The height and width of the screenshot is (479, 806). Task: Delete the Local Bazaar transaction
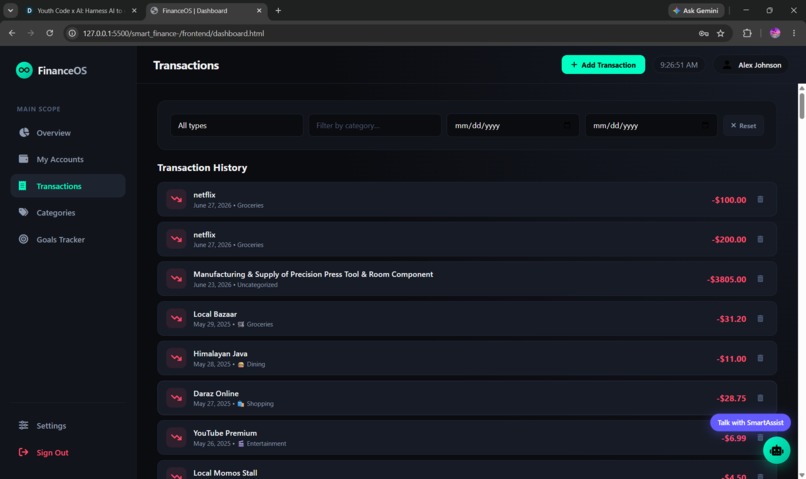click(x=760, y=319)
